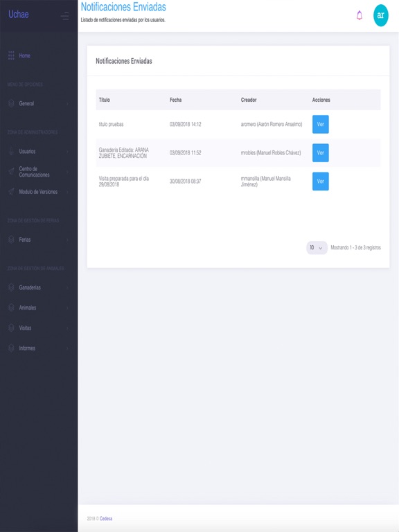Click the Modulo de Versiones plane icon

click(x=11, y=192)
